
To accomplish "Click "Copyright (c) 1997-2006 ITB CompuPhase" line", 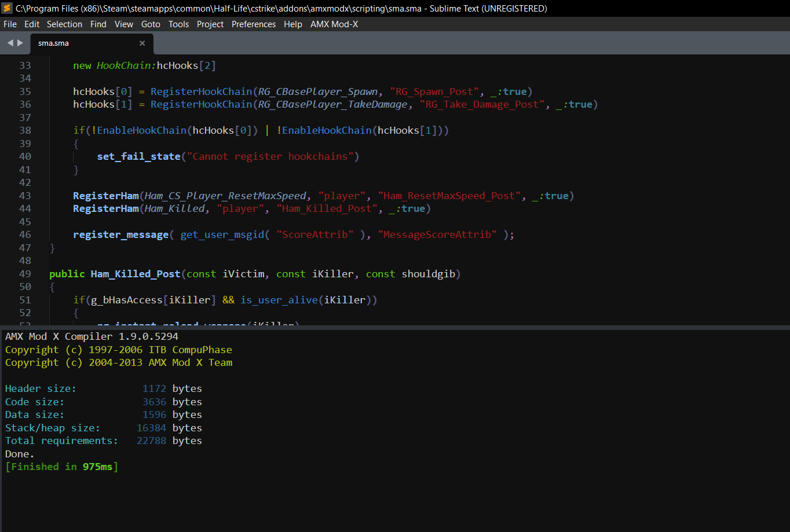I will tap(118, 350).
